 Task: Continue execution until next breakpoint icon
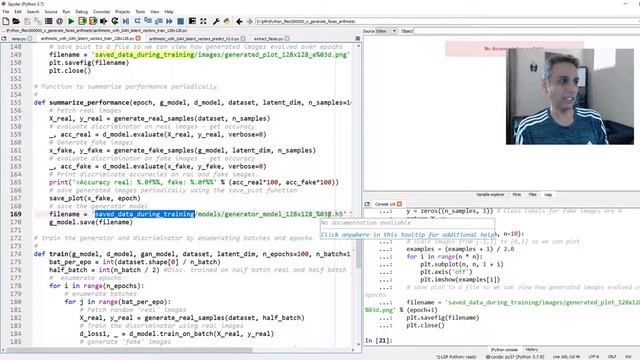pyautogui.click(x=169, y=21)
